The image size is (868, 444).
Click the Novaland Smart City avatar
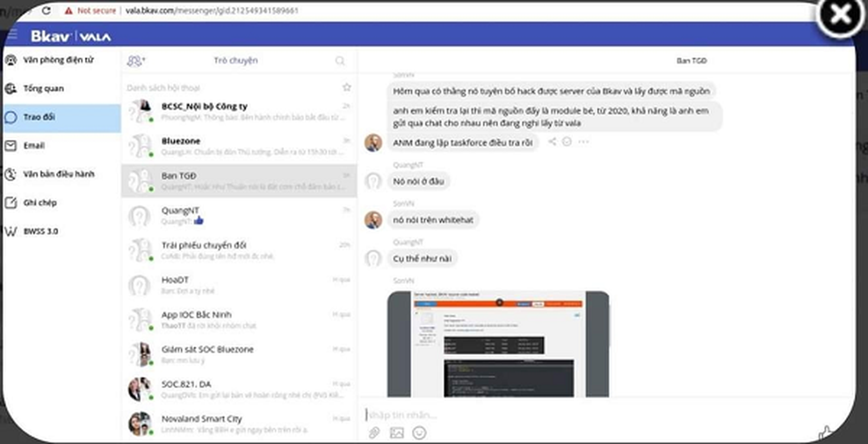[x=140, y=424]
